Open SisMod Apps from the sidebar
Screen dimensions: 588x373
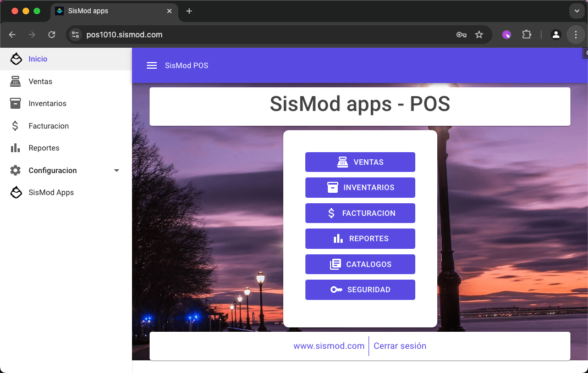coord(65,192)
